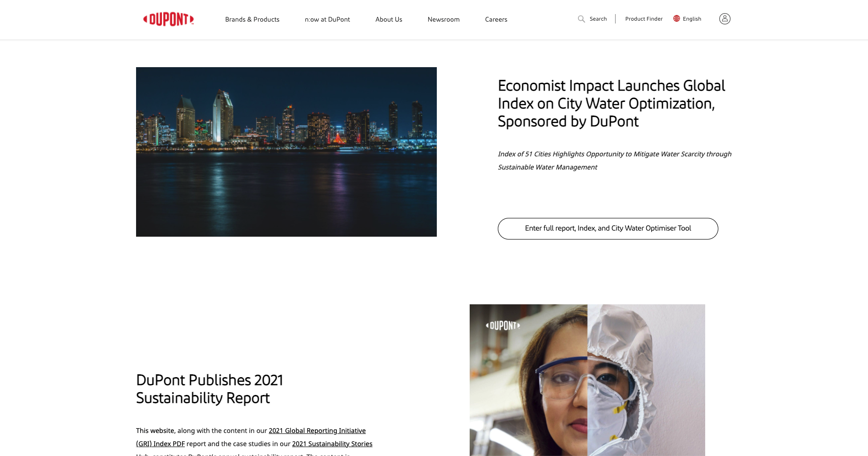The width and height of the screenshot is (868, 456).
Task: Select the English language option
Action: [692, 19]
